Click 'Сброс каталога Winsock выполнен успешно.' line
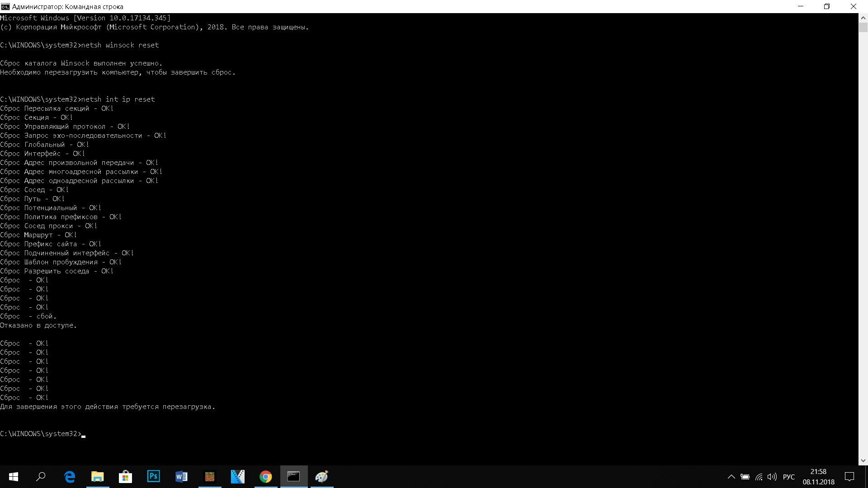The width and height of the screenshot is (868, 488). tap(81, 63)
